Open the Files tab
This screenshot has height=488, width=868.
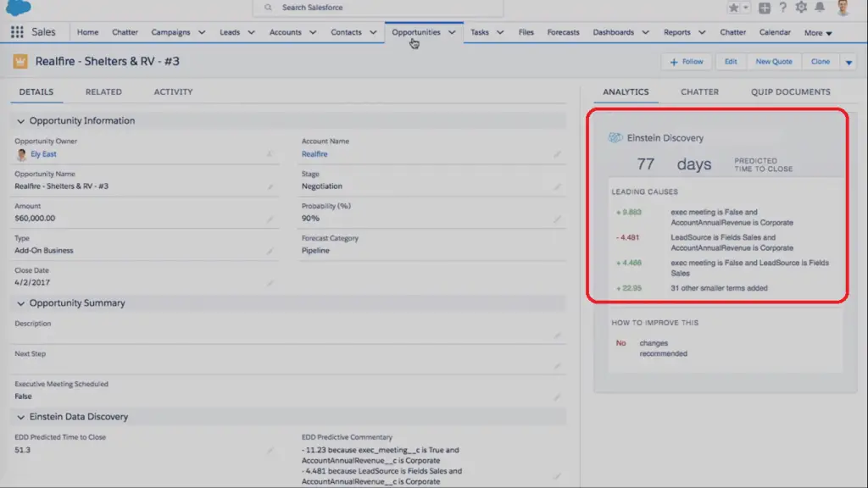(x=526, y=32)
